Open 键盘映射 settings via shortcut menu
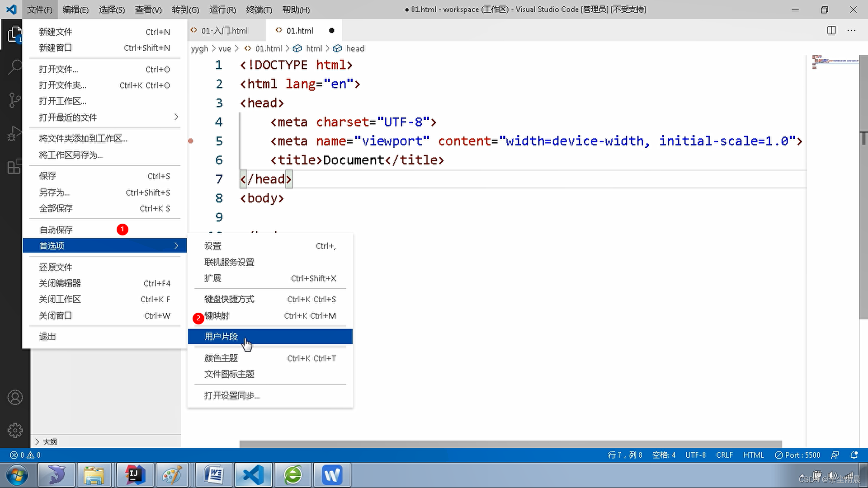 [217, 315]
